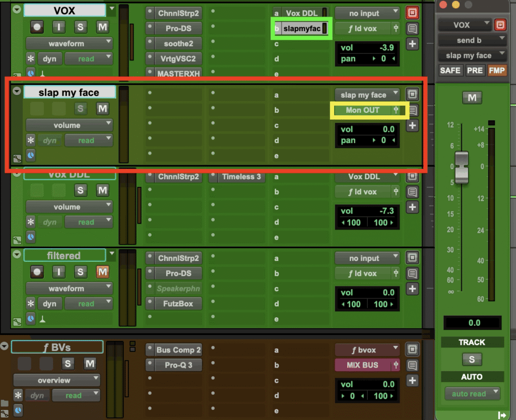Open send b selector in send window

pos(472,40)
